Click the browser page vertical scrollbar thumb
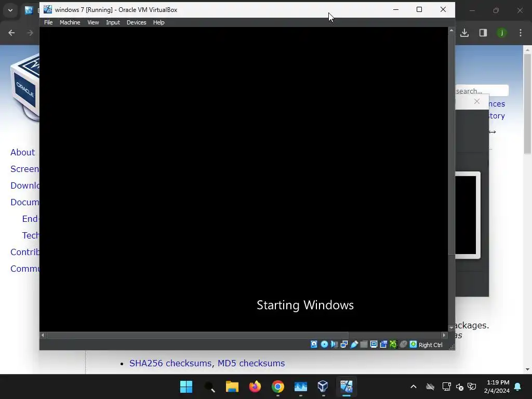This screenshot has height=399, width=532. point(527,103)
